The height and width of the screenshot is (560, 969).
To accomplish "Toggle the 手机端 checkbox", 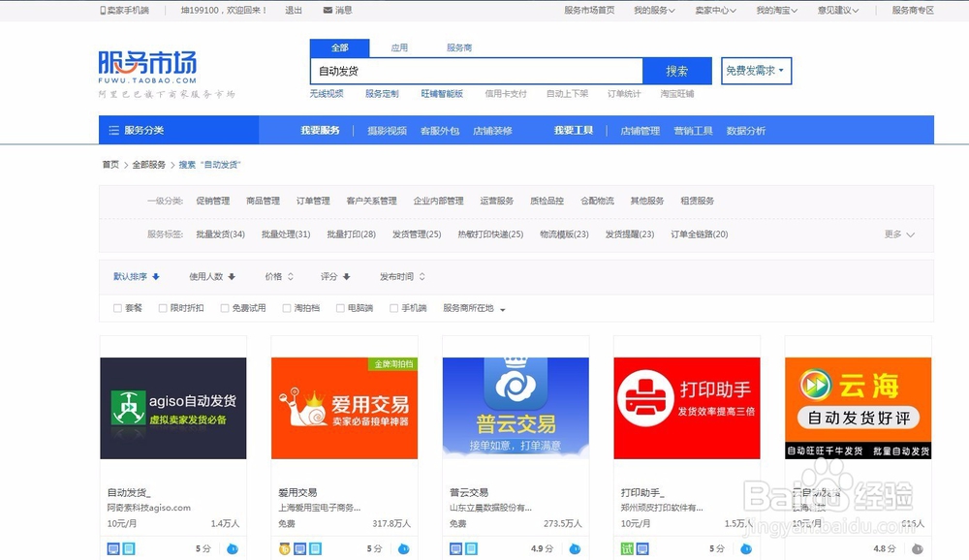I will [393, 308].
